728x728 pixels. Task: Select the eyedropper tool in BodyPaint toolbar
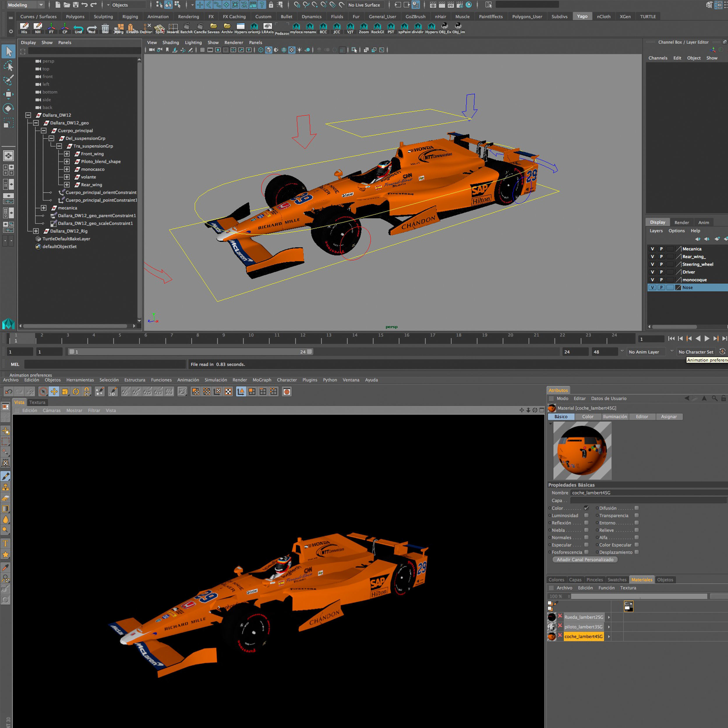pyautogui.click(x=6, y=567)
